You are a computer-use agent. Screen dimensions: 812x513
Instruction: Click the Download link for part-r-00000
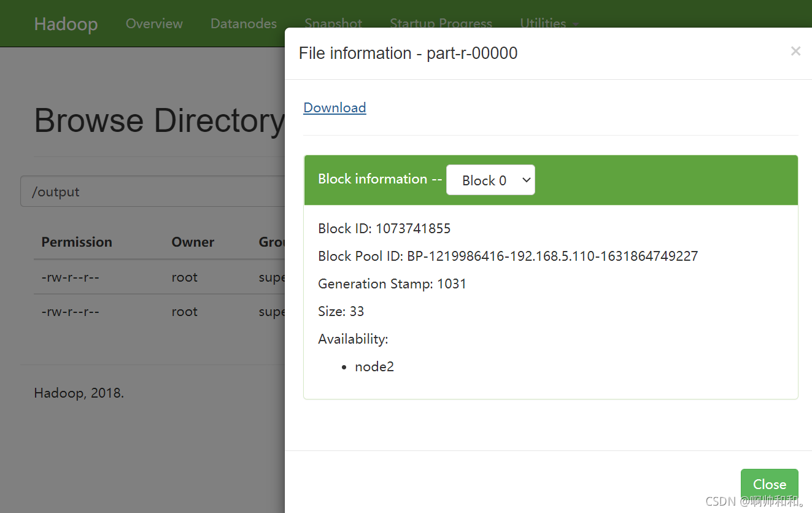(334, 107)
